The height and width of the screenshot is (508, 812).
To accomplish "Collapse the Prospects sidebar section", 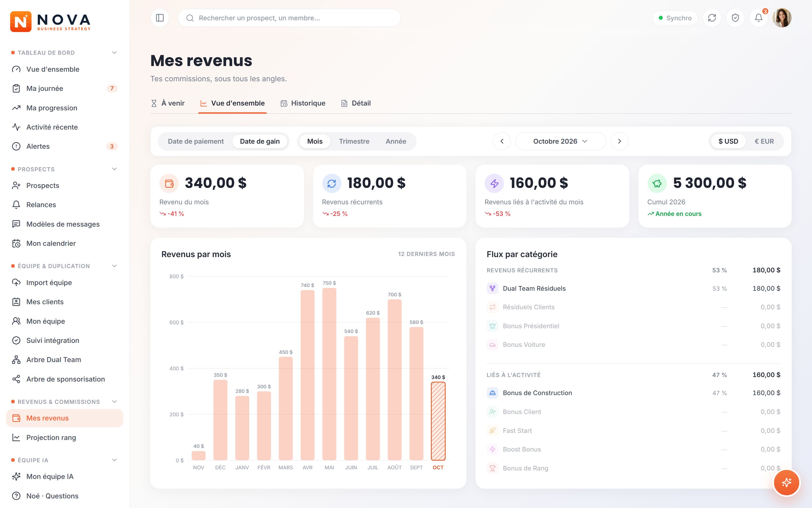I will 114,169.
